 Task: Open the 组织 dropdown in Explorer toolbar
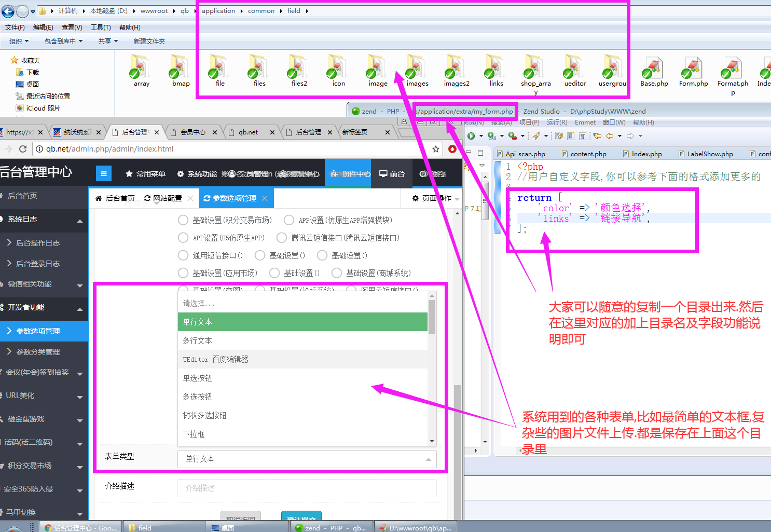19,42
